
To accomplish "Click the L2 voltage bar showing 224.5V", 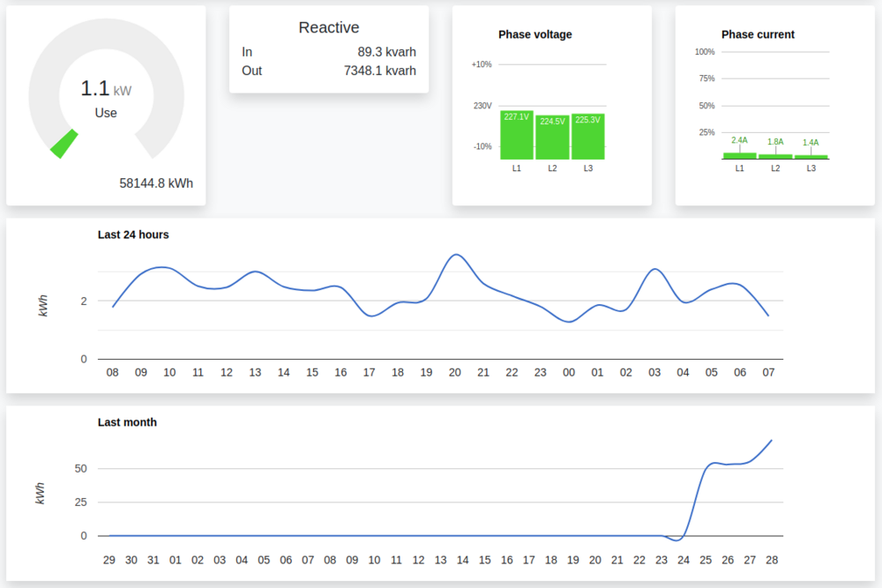I will [552, 138].
